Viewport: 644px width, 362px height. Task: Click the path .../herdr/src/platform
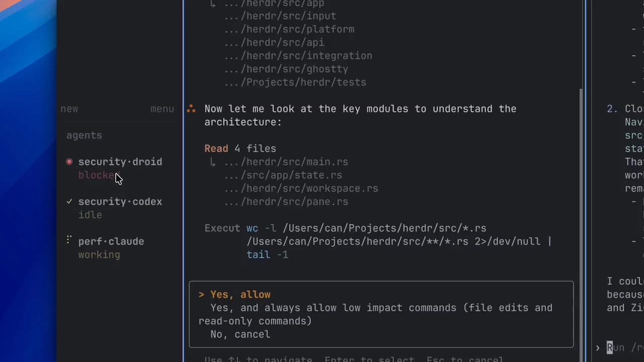(x=289, y=29)
